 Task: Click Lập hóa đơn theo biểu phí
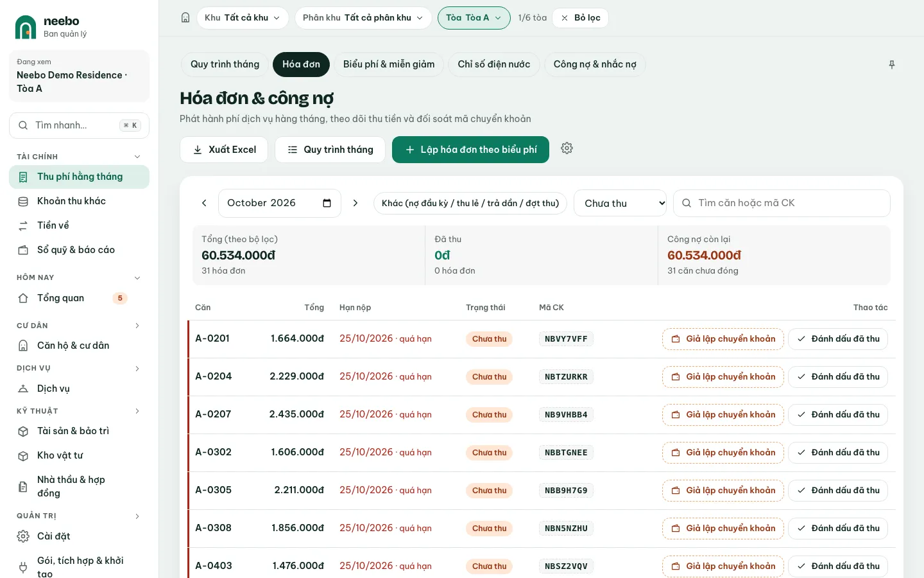click(470, 150)
